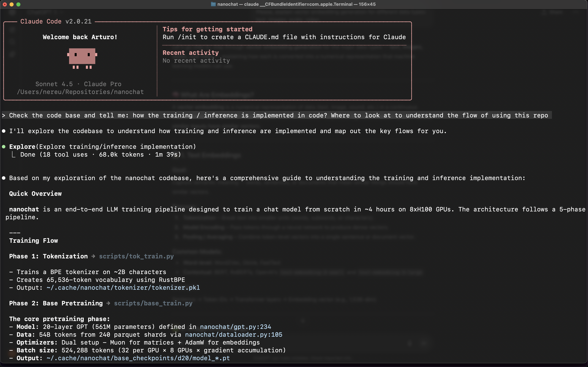Open the scripts/base_train.py link
Screen dimensions: 588x367
(x=153, y=303)
